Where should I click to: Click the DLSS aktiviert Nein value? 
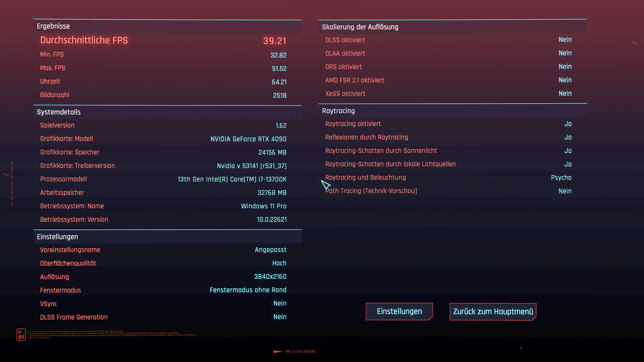click(565, 40)
